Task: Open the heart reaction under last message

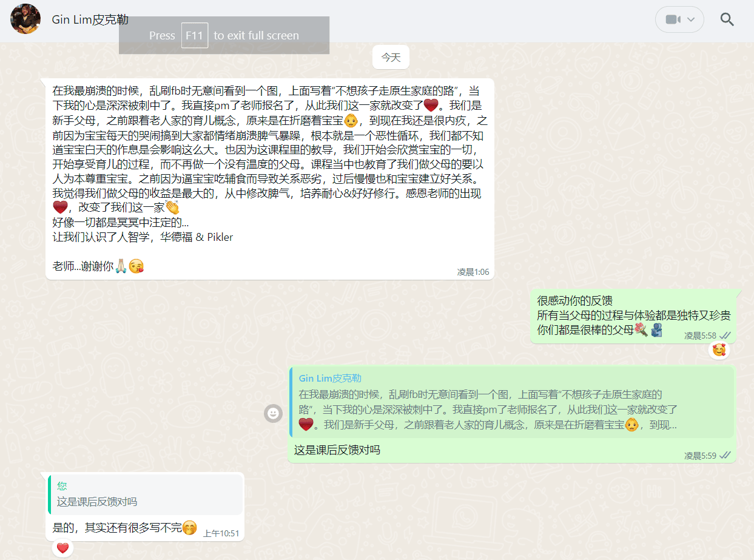Action: [x=62, y=548]
